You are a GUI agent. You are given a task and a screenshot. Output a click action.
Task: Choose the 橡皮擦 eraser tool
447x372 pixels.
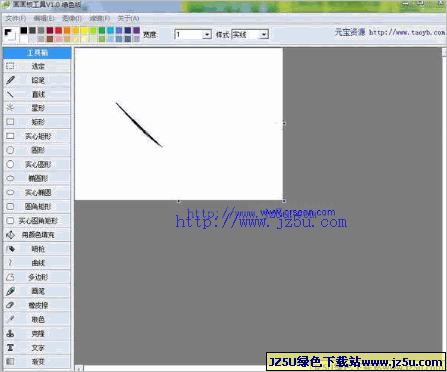point(37,305)
